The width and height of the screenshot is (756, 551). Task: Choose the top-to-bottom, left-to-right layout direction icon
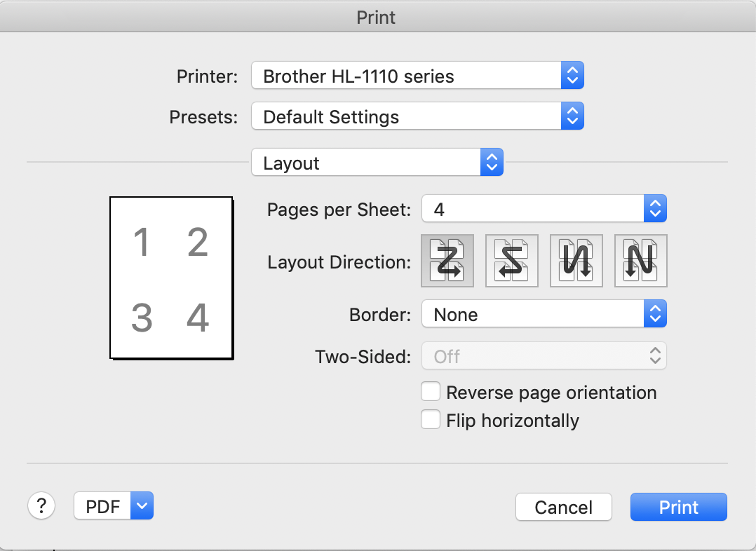coord(576,261)
